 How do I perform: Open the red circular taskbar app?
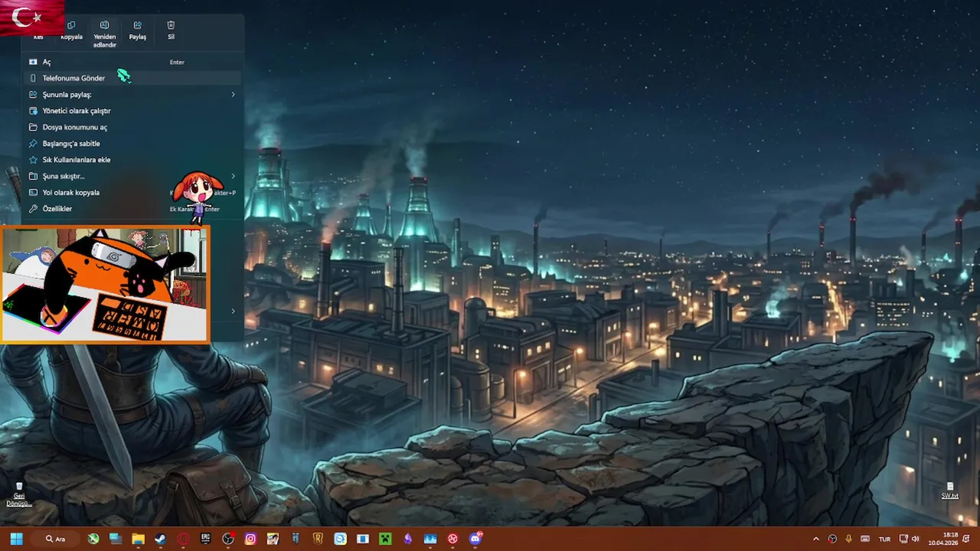(x=452, y=539)
